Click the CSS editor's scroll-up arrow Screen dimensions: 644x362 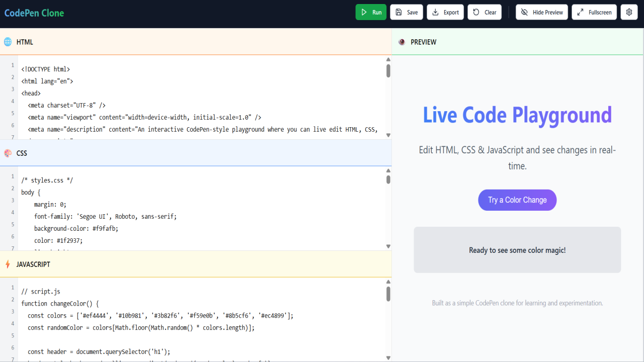(387, 171)
